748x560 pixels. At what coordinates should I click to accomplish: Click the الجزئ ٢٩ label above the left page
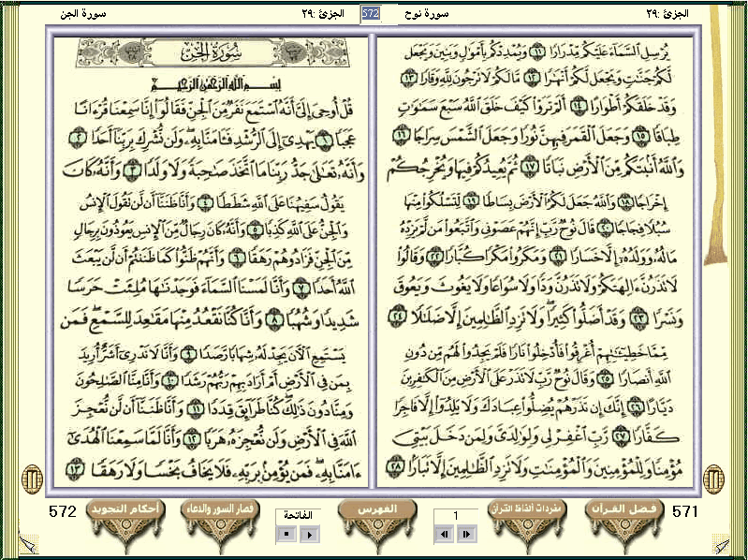[x=323, y=13]
